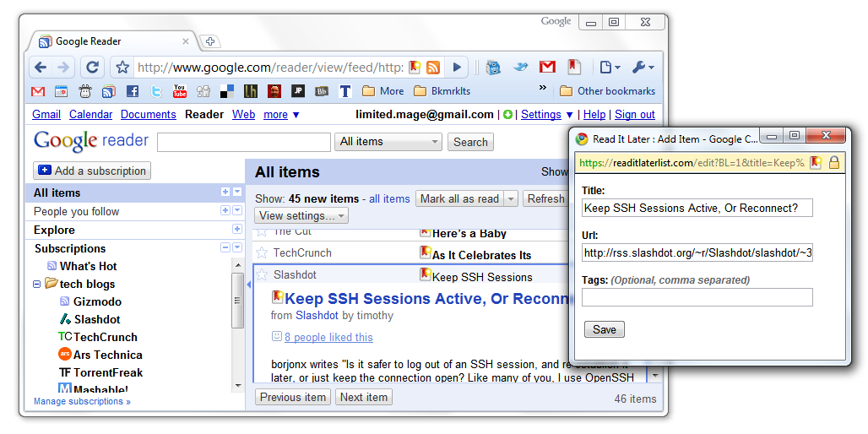The width and height of the screenshot is (868, 434).
Task: Open the JP bookmark icon
Action: tap(298, 91)
